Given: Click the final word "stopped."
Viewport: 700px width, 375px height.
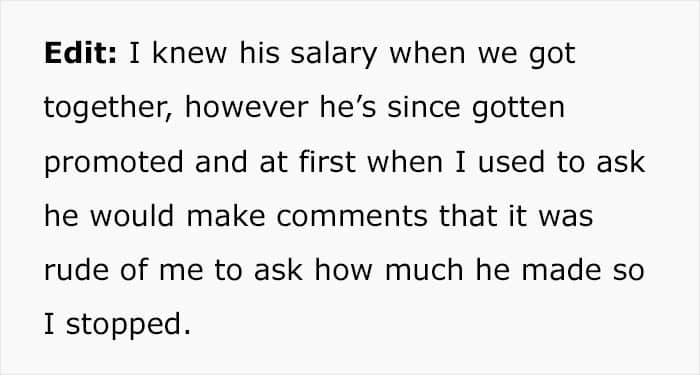Looking at the screenshot, I should [128, 326].
